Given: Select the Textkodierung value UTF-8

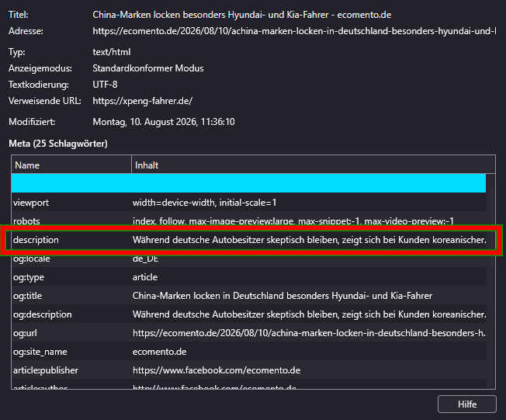Looking at the screenshot, I should click(105, 85).
